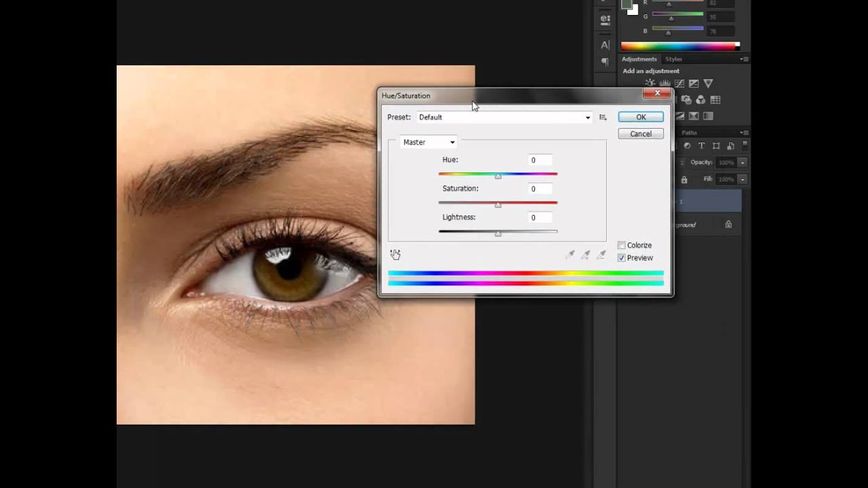Open the Master channel dropdown
Image resolution: width=868 pixels, height=488 pixels.
click(429, 142)
